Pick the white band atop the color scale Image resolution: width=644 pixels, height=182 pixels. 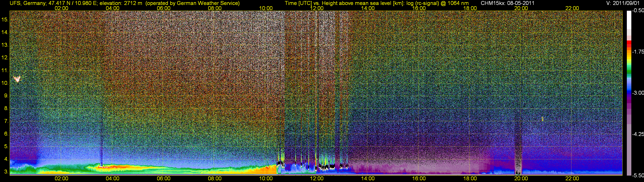(629, 20)
